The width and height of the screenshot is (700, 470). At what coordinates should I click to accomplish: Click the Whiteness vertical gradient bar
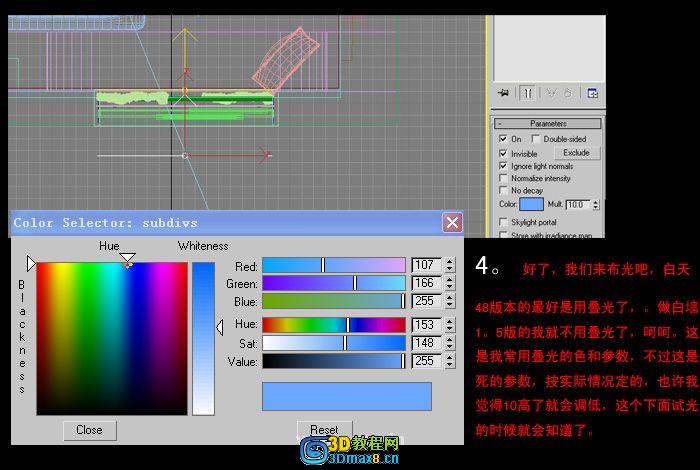coord(204,339)
